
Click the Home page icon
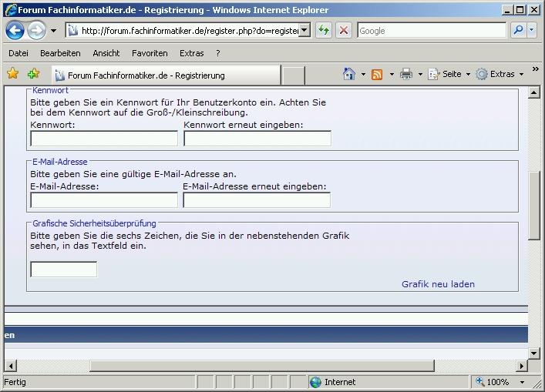click(x=349, y=74)
